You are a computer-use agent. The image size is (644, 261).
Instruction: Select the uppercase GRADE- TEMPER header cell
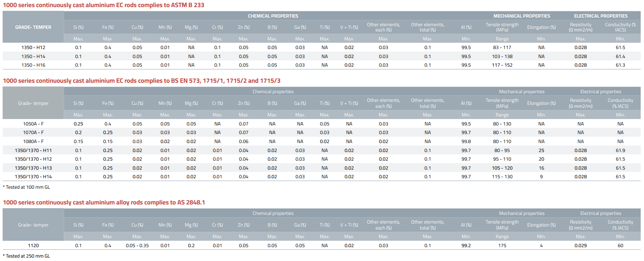[x=33, y=27]
